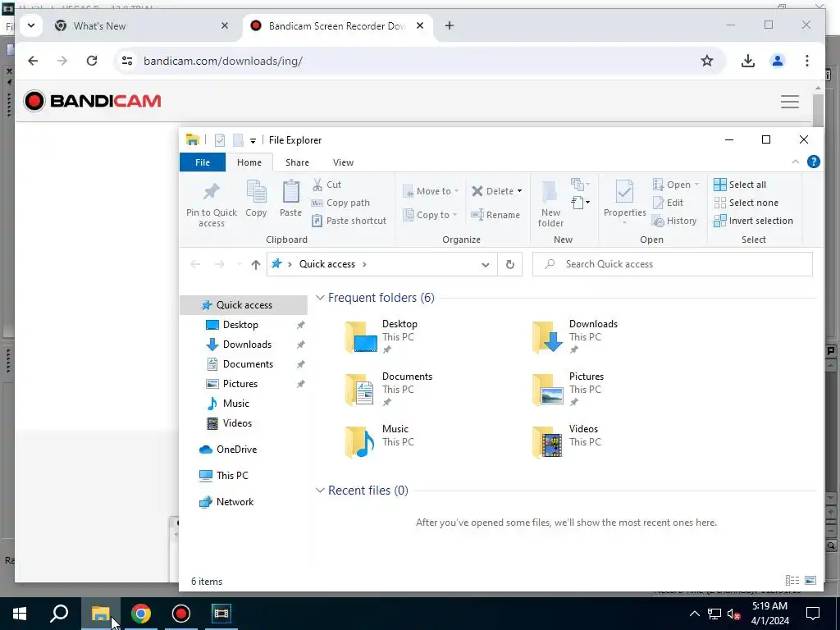Click Properties icon in quick access toolbar
This screenshot has height=630, width=840.
220,139
